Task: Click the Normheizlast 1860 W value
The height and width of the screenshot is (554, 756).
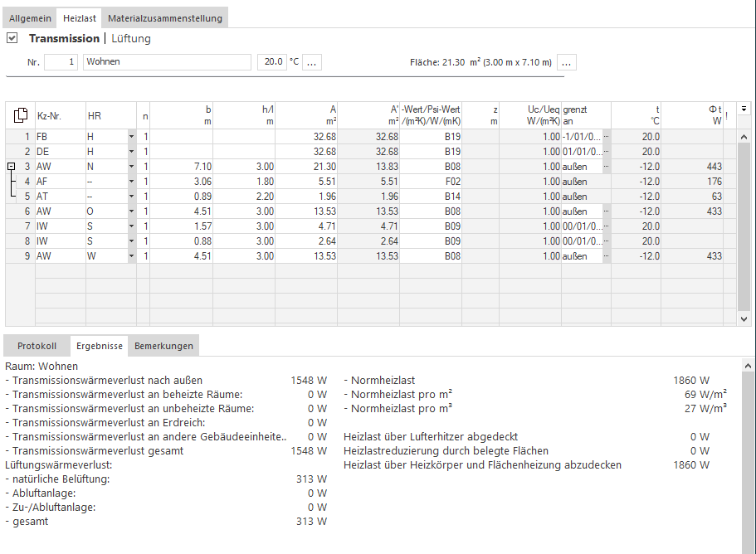Action: (691, 381)
